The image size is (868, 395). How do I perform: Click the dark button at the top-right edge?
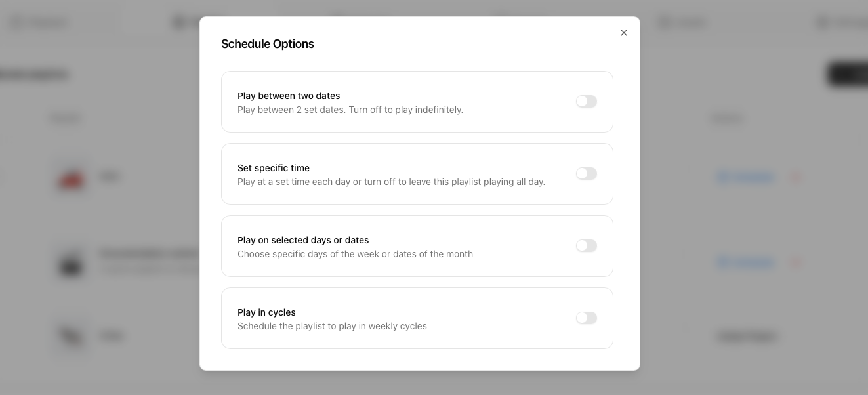point(848,74)
